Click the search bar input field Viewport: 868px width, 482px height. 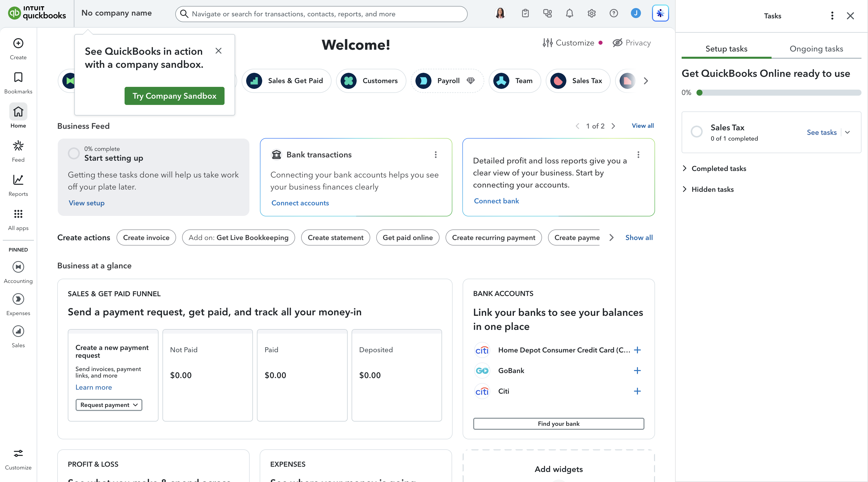(x=321, y=14)
